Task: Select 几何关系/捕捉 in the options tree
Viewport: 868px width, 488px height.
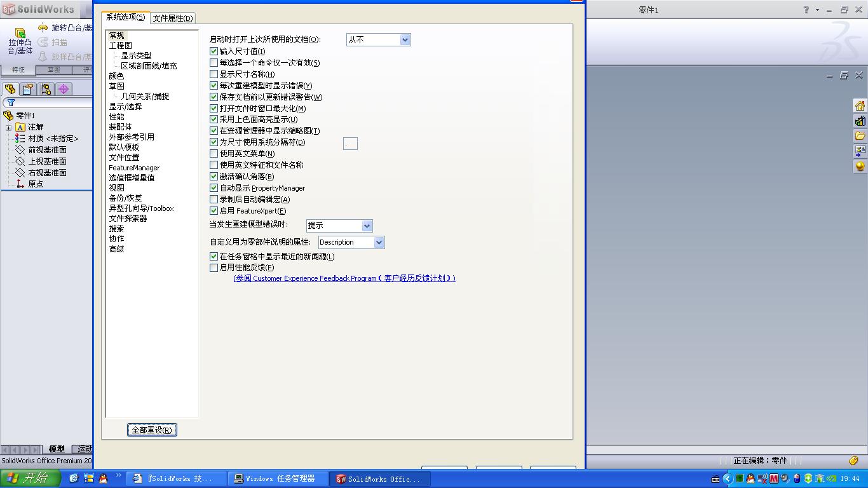Action: pyautogui.click(x=145, y=97)
